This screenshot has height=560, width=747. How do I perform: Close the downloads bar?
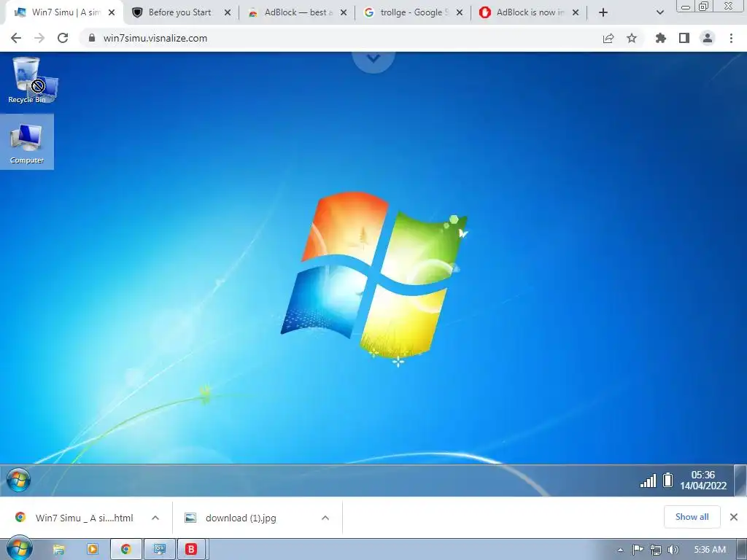[734, 517]
